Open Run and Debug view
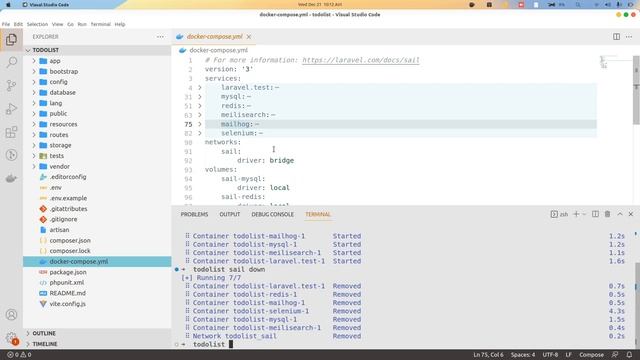This screenshot has width=640, height=360. point(11,109)
